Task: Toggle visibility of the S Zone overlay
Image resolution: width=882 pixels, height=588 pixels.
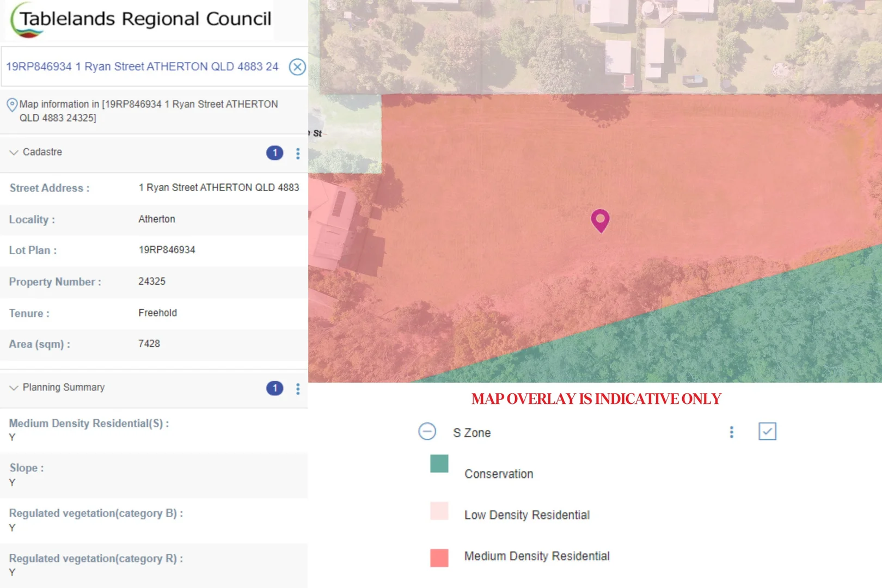Action: [767, 431]
